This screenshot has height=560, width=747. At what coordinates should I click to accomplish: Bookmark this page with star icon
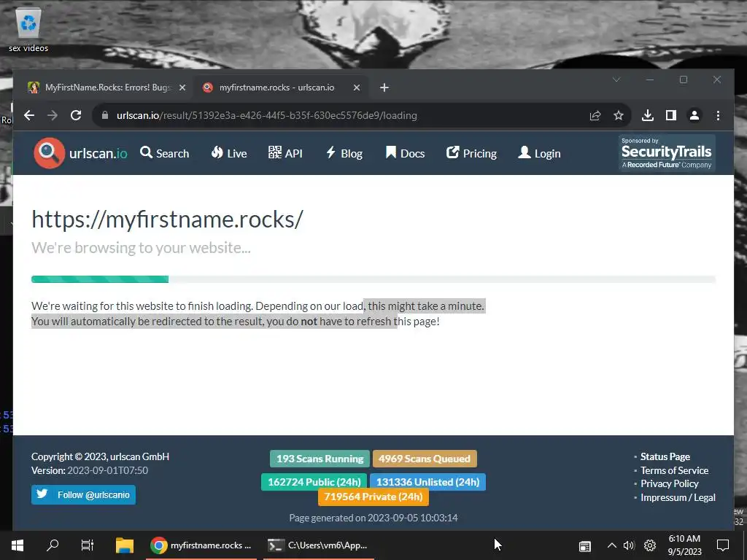click(x=619, y=115)
